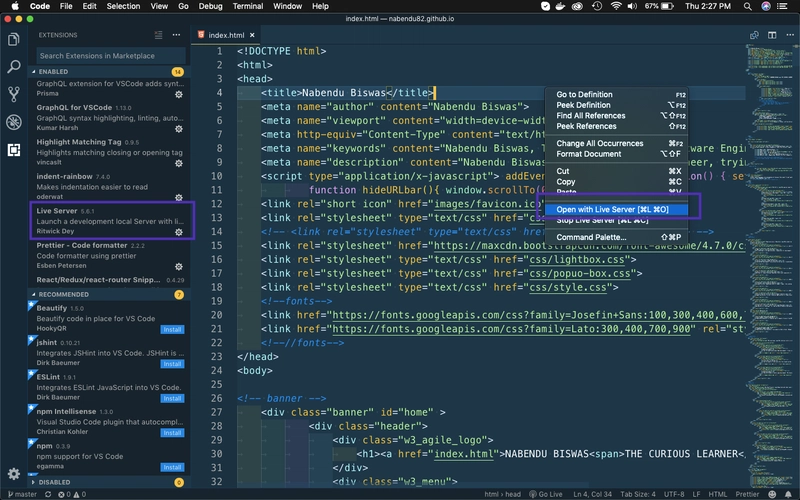
Task: Expand the DISABLED extensions section
Action: pyautogui.click(x=109, y=482)
